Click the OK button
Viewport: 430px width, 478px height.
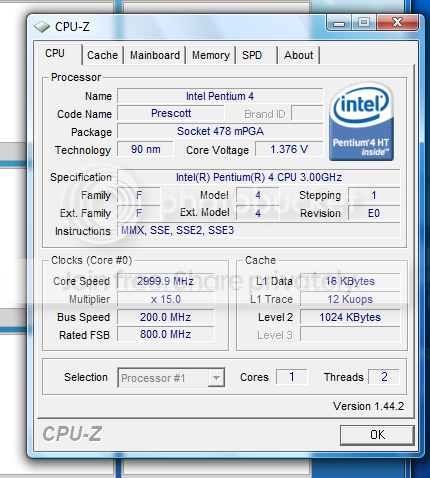pyautogui.click(x=377, y=435)
